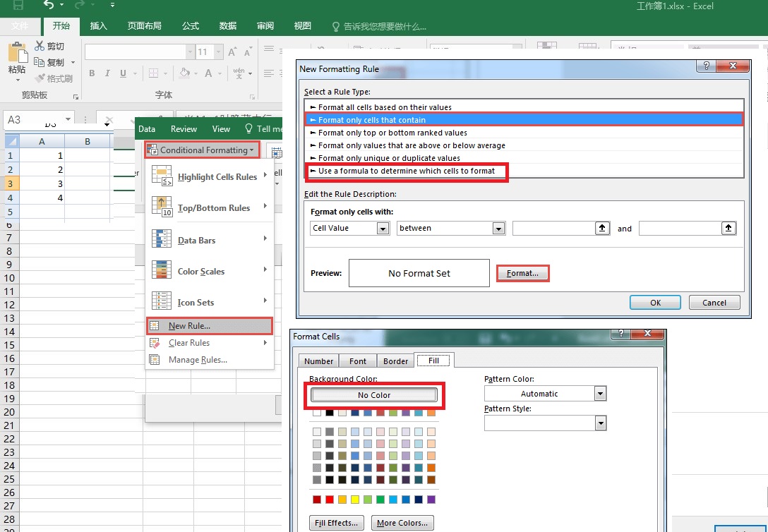
Task: Increase font size with the larger A icon
Action: pyautogui.click(x=233, y=52)
